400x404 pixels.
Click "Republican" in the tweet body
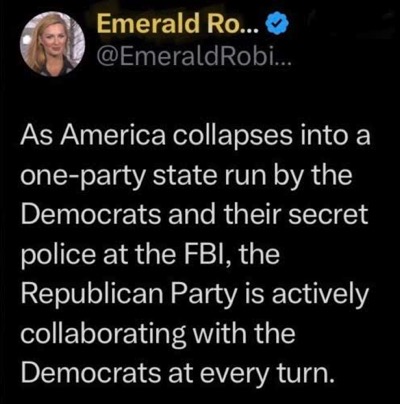coord(92,295)
